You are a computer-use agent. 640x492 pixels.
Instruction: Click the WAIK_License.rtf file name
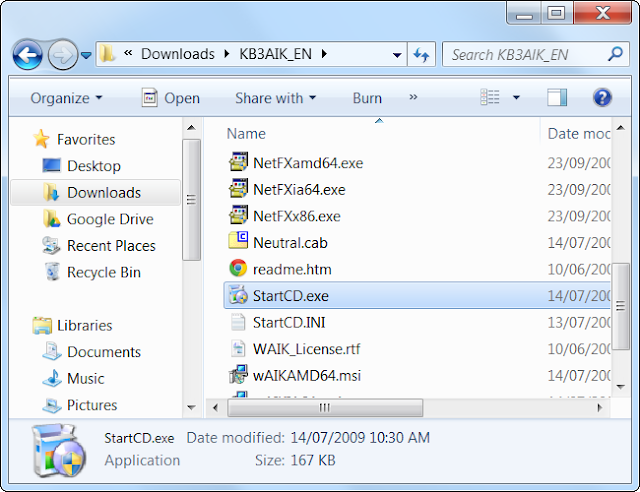[x=307, y=349]
